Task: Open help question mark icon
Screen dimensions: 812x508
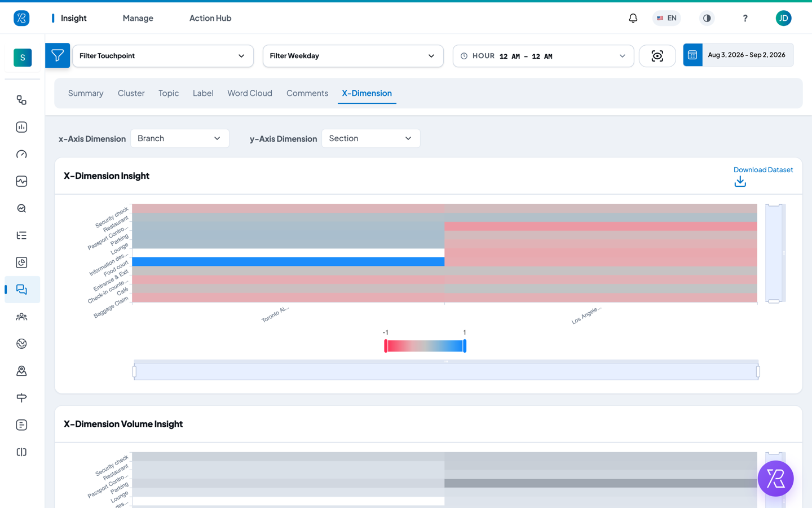Action: [745, 18]
